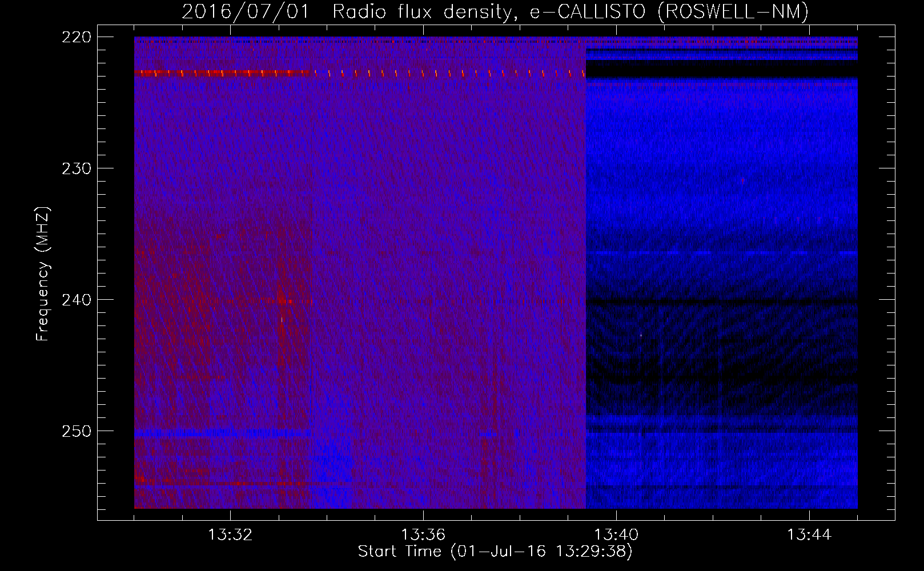Click the 13:44 time tick label
The width and height of the screenshot is (924, 571).
pos(809,535)
